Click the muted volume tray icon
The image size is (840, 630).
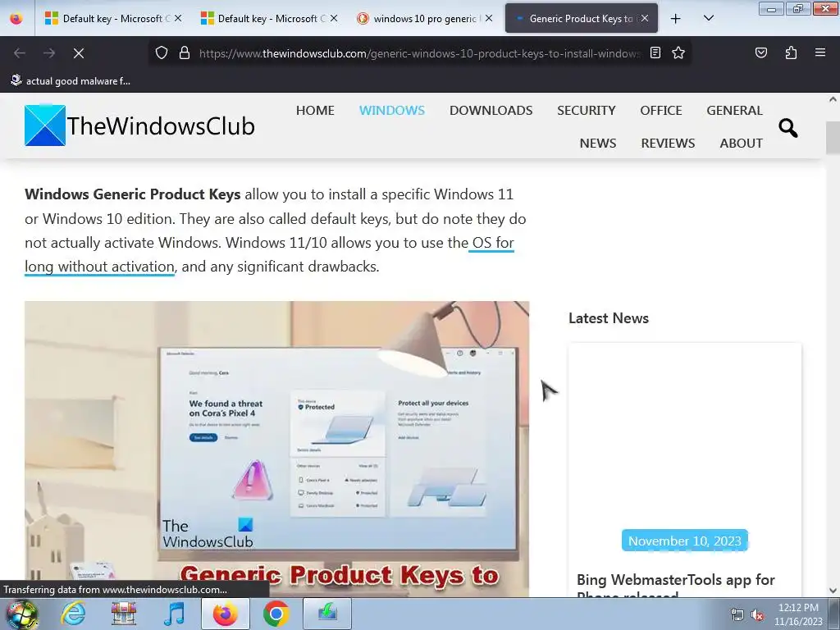point(757,615)
